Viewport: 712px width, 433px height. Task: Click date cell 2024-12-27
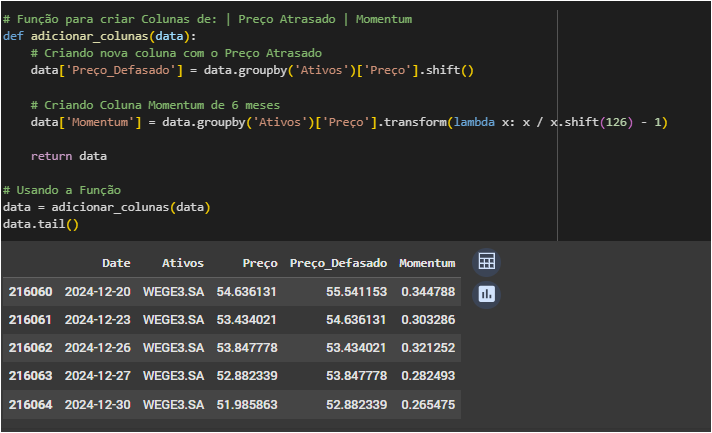[x=98, y=376]
